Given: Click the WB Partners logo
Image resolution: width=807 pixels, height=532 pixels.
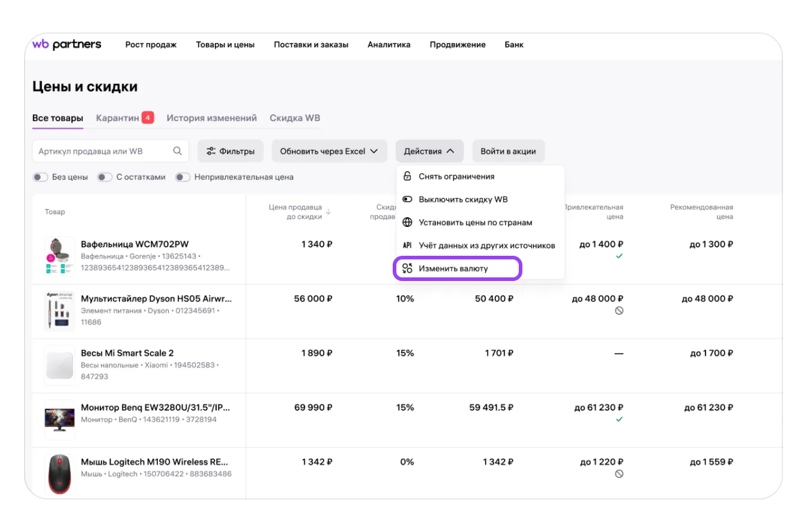Looking at the screenshot, I should pos(67,44).
